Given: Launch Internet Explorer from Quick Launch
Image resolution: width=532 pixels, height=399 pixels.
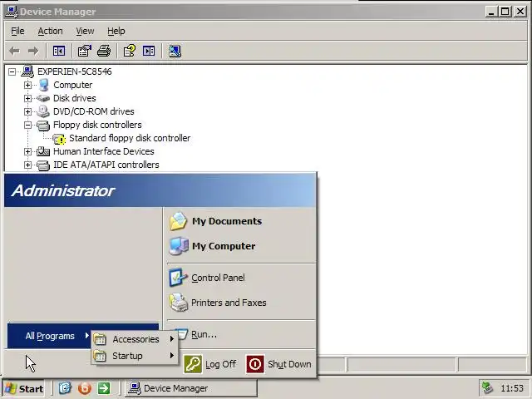Looking at the screenshot, I should (x=65, y=388).
